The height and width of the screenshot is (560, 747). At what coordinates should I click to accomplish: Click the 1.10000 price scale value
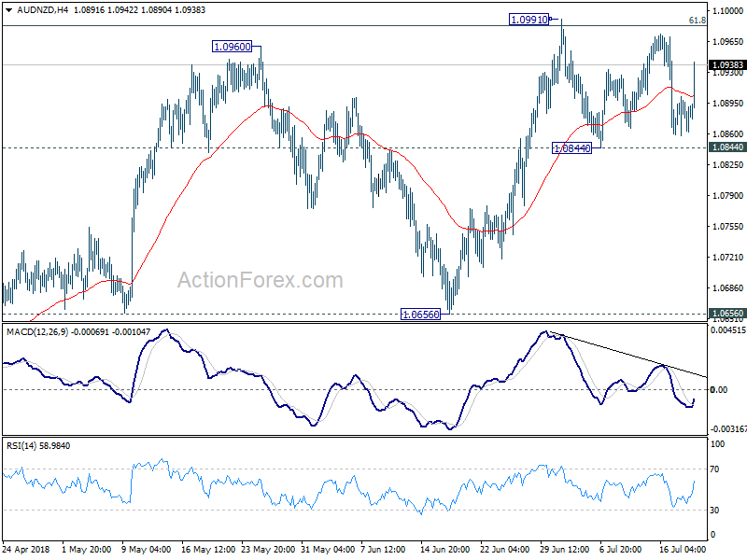728,10
